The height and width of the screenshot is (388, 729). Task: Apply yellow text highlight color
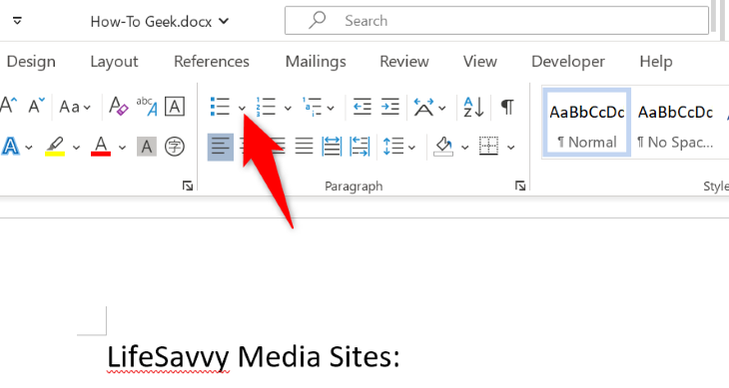(55, 147)
